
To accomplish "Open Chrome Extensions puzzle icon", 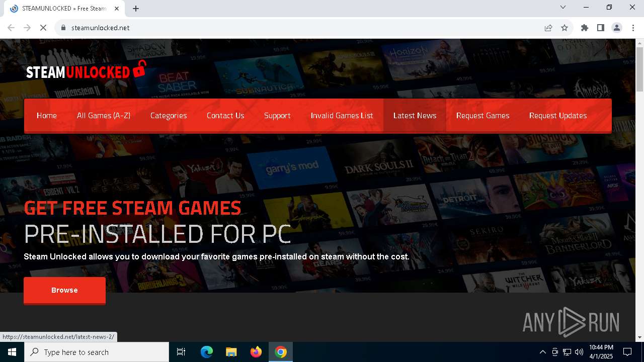I will (x=585, y=28).
